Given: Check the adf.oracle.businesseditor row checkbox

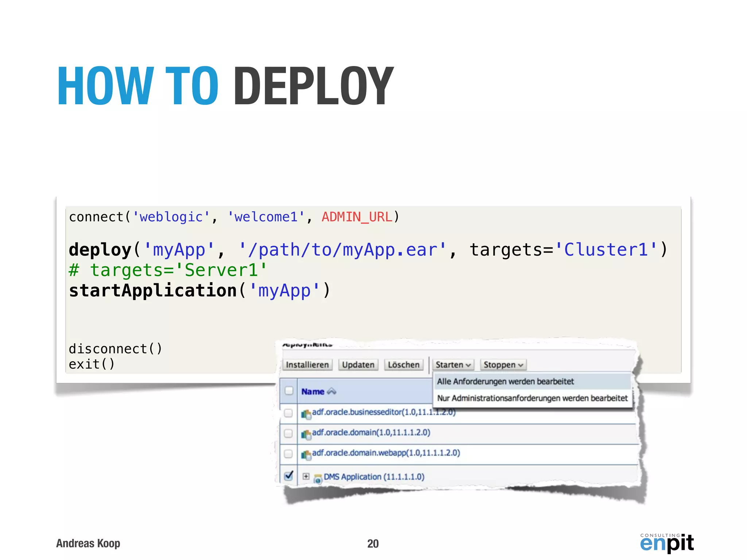Looking at the screenshot, I should click(x=288, y=413).
